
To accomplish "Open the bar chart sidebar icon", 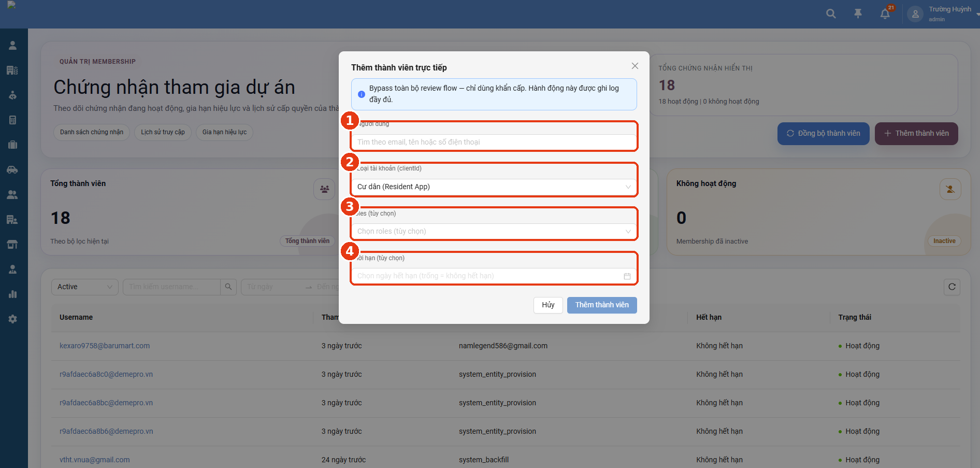I will (x=13, y=294).
